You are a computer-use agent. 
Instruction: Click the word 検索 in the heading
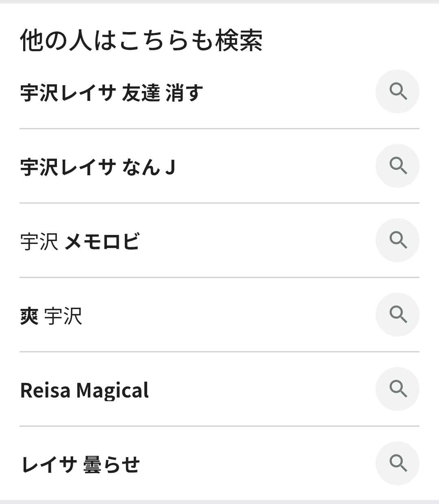coord(239,41)
